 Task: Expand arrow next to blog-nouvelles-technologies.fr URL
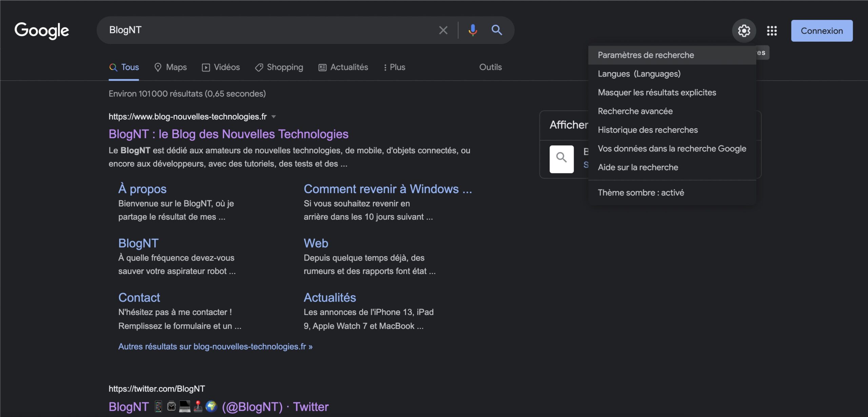coord(274,117)
